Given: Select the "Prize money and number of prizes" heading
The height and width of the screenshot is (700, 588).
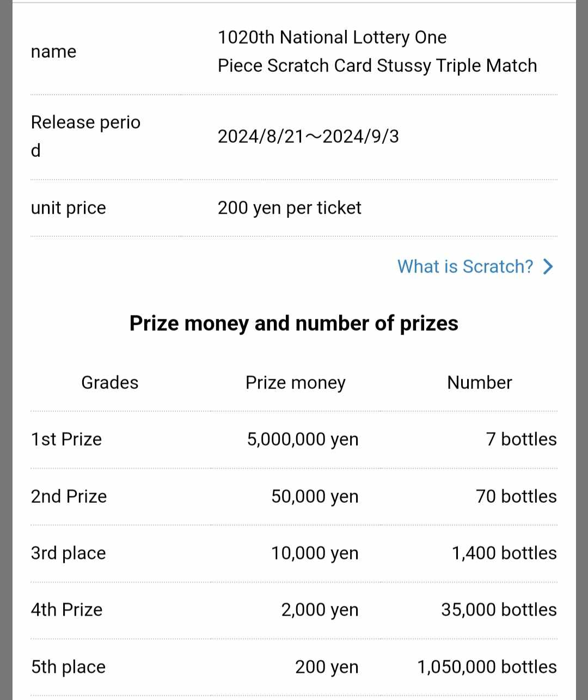Looking at the screenshot, I should [x=293, y=323].
